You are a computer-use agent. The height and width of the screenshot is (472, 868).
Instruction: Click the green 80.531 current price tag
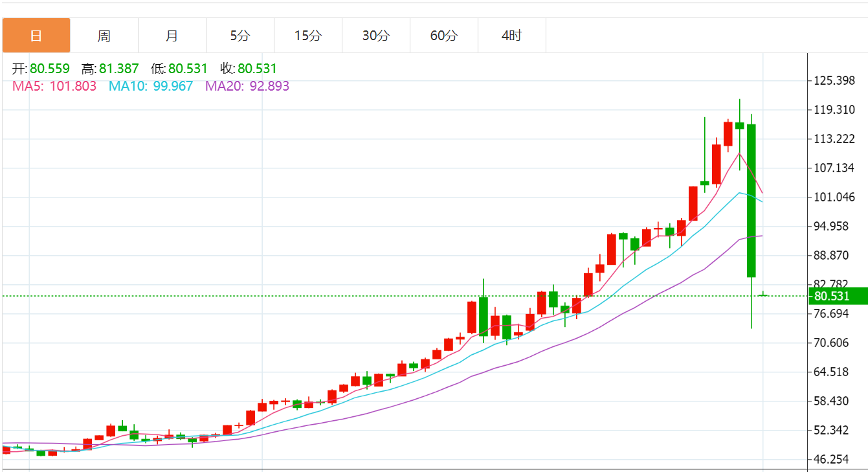838,297
